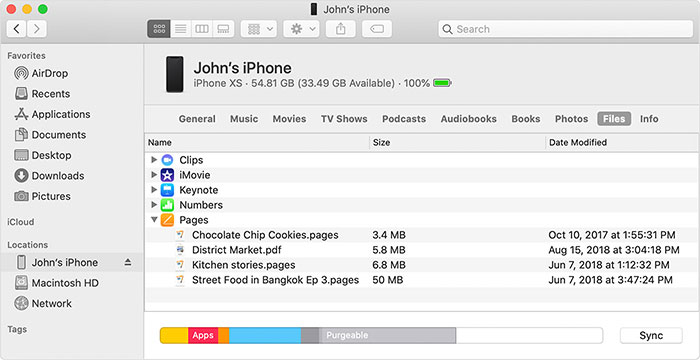The width and height of the screenshot is (700, 360).
Task: Switch to the Info tab
Action: click(649, 119)
